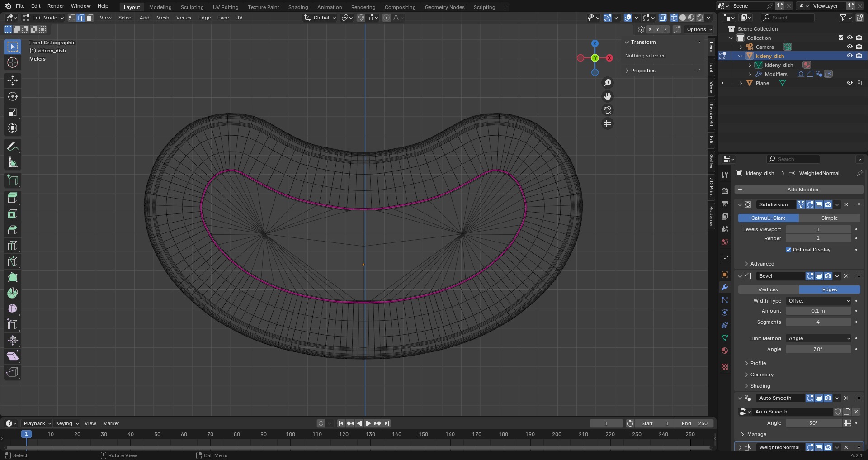Screen dimensions: 868x460
Task: Switch to the Sculpting workspace tab
Action: [192, 7]
